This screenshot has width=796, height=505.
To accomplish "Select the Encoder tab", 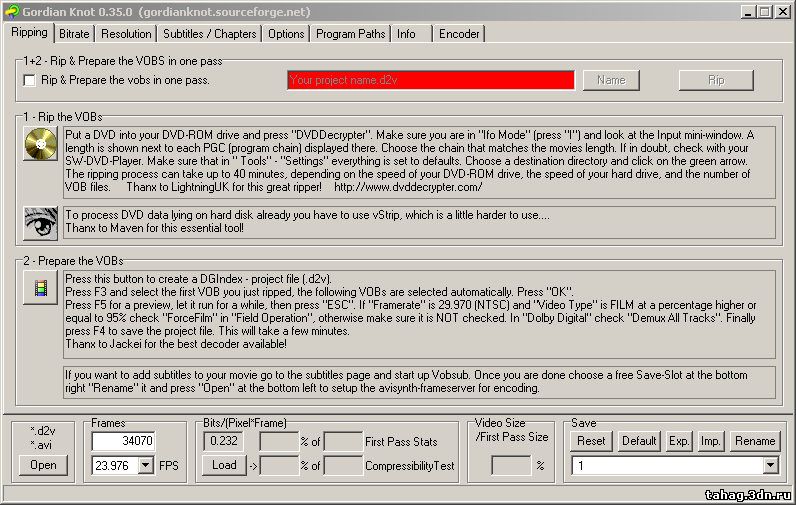I will point(459,33).
